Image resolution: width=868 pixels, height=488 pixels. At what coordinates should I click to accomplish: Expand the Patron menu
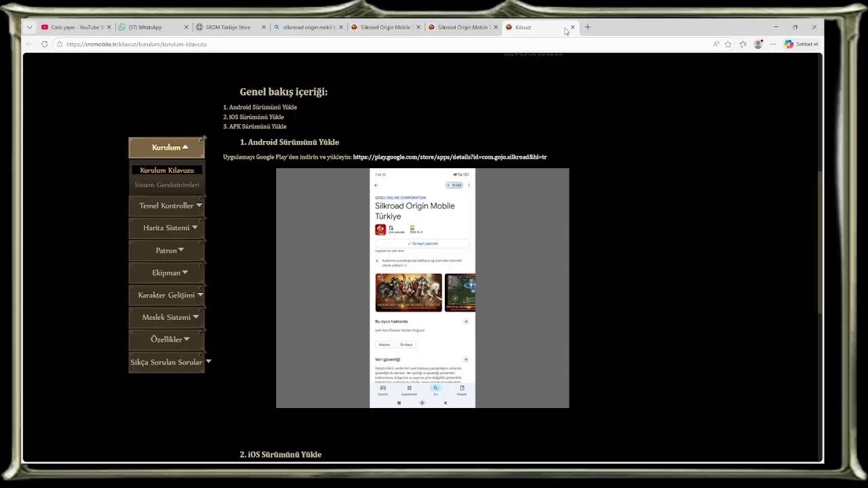pos(167,250)
